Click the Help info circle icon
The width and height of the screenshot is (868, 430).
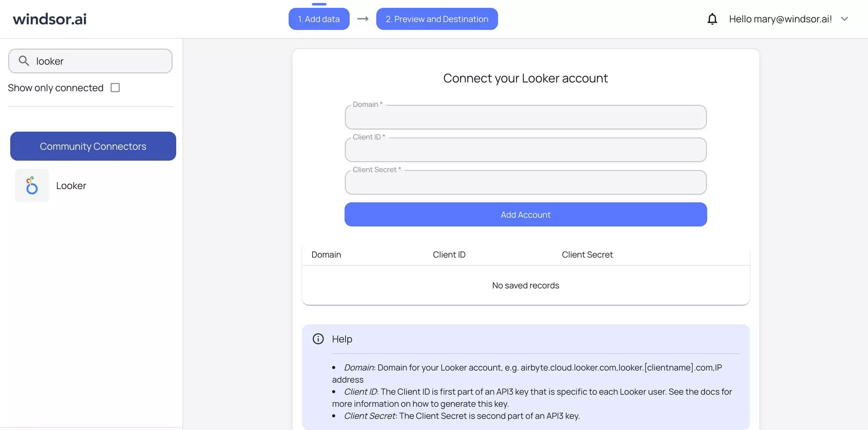(x=318, y=339)
